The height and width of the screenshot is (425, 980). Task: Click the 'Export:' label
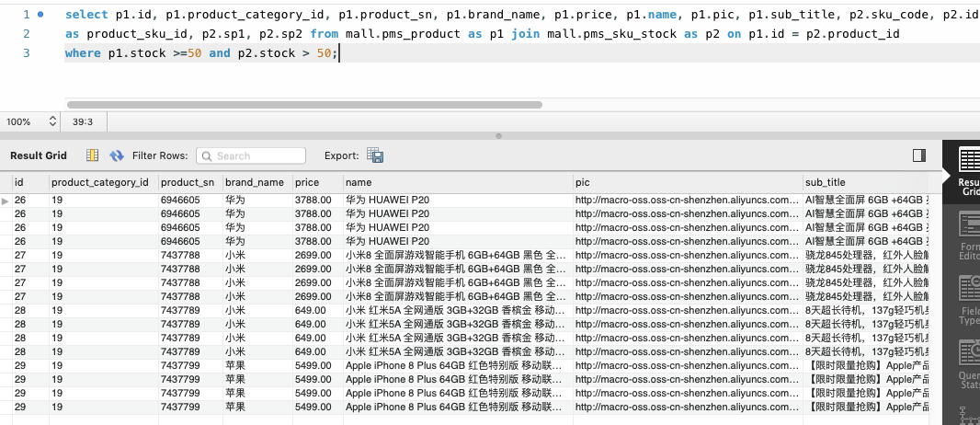(x=341, y=155)
